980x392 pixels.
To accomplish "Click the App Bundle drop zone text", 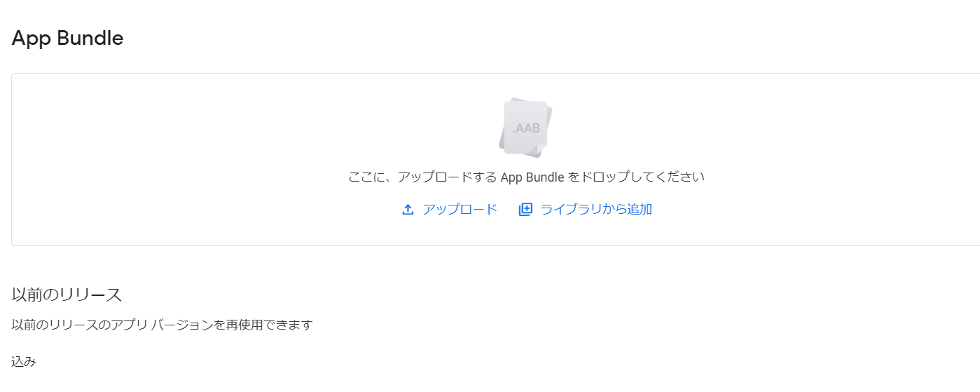I will pyautogui.click(x=526, y=177).
